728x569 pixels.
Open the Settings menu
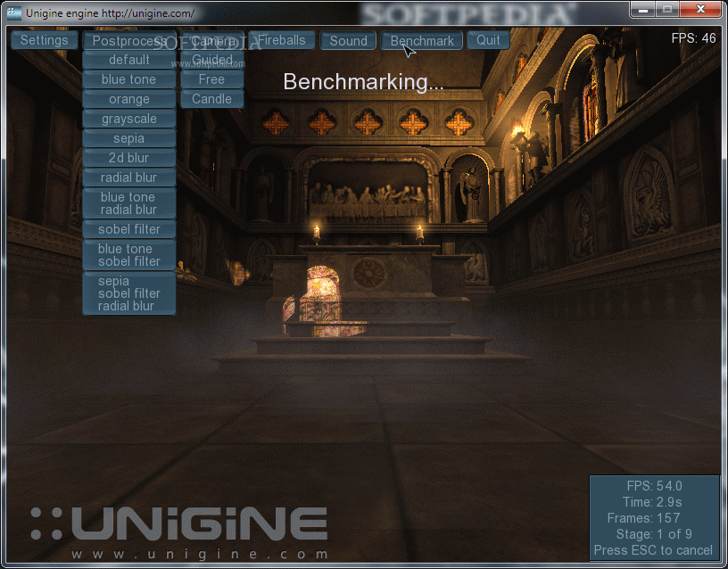tap(44, 40)
